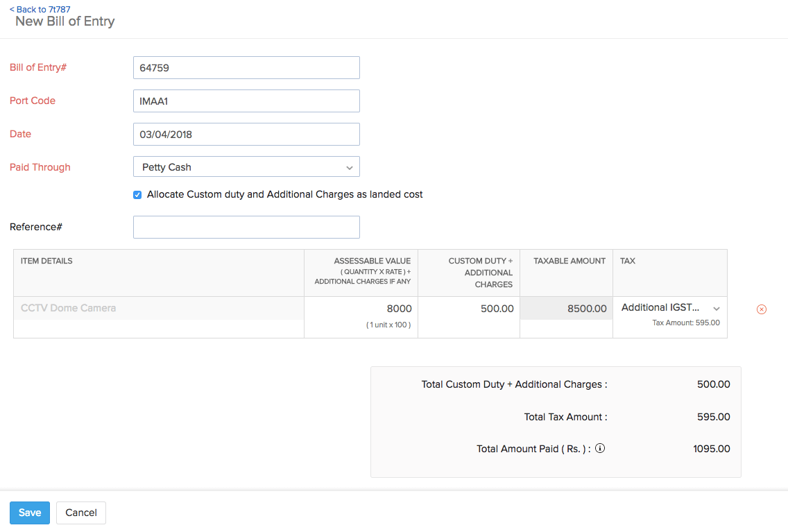Select the Date field showing 03/04/2018

tap(246, 134)
